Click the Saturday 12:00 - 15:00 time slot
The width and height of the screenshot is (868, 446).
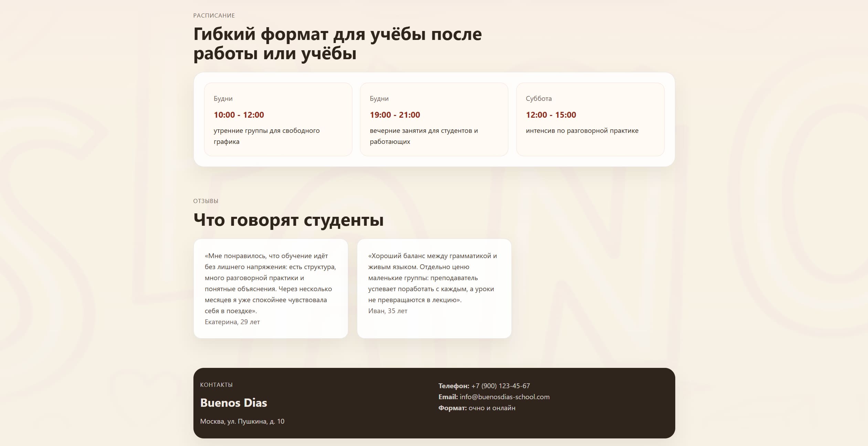(551, 115)
